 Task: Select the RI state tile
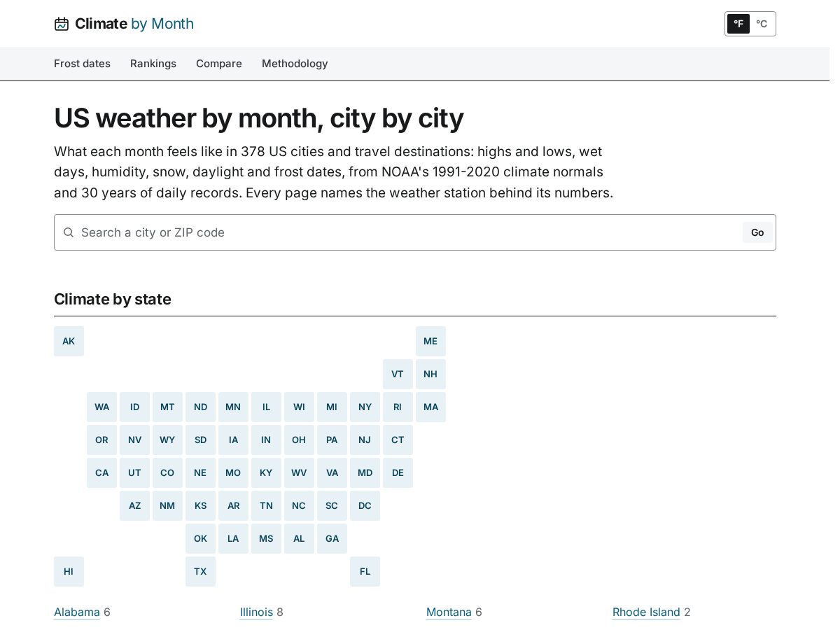pos(398,407)
